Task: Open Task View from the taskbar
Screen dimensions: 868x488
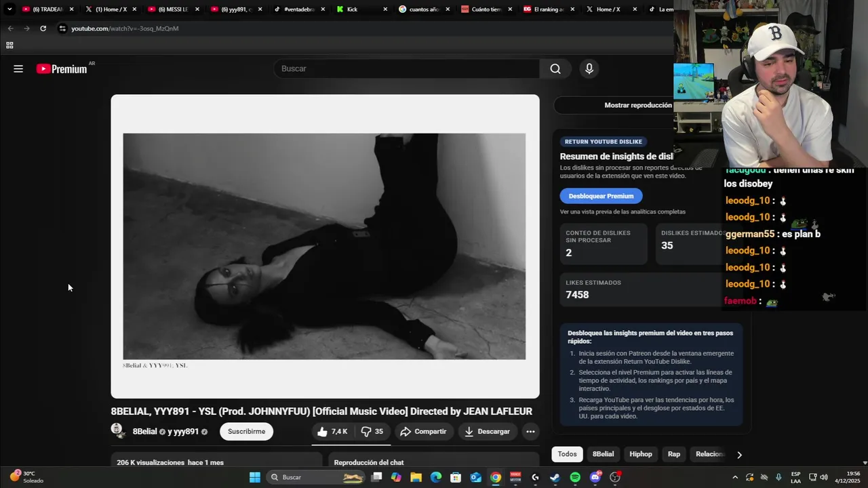Action: tap(376, 477)
